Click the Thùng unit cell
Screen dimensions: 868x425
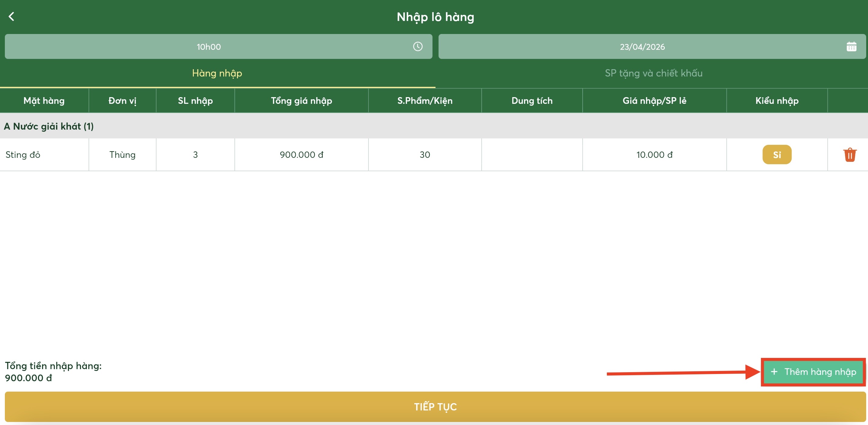(x=122, y=155)
